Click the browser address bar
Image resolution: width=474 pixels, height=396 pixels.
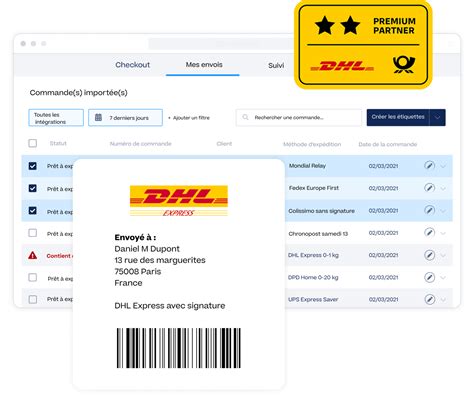(x=222, y=43)
